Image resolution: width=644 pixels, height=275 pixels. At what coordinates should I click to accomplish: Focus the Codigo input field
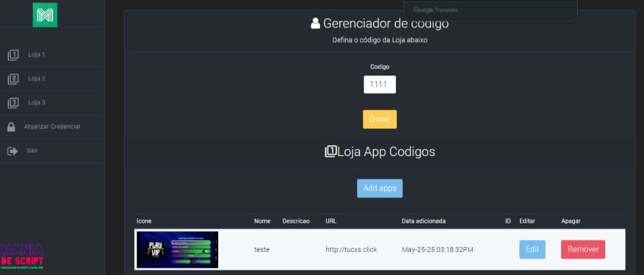click(x=379, y=85)
